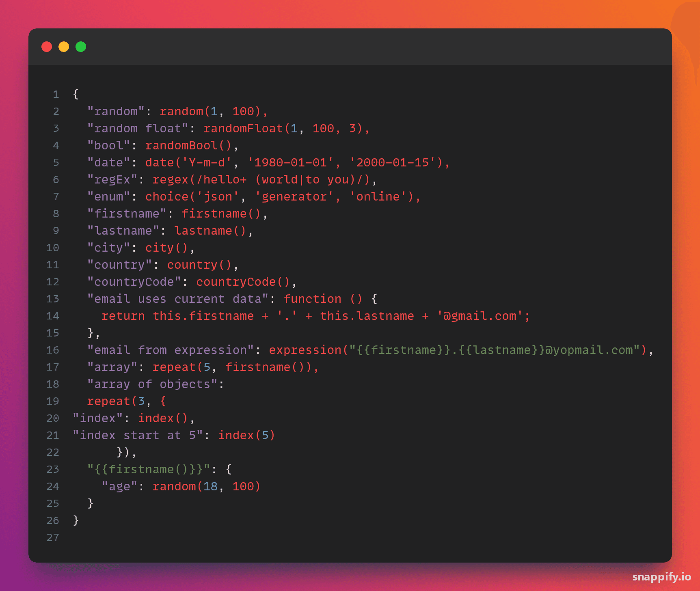Click the red traffic light dot
Image resolution: width=700 pixels, height=591 pixels.
tap(47, 46)
